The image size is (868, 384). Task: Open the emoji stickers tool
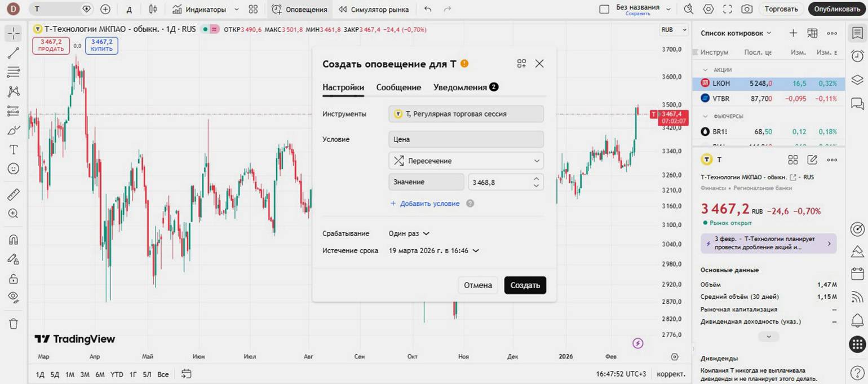14,169
